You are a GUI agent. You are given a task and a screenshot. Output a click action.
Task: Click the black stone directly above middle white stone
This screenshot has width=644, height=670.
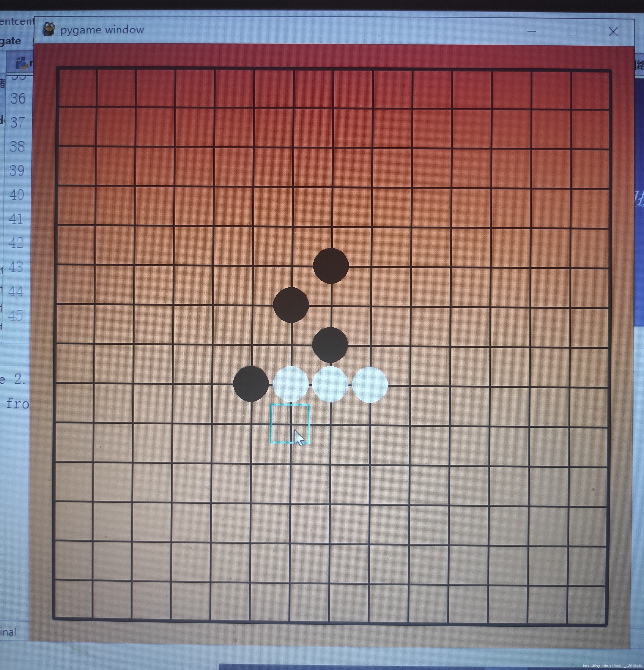coord(330,345)
